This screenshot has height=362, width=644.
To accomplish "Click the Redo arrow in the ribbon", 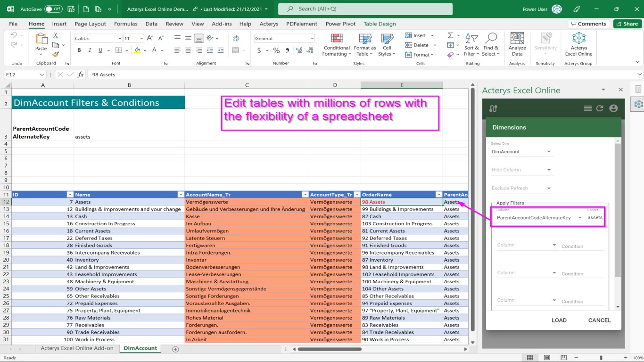I will [x=14, y=45].
